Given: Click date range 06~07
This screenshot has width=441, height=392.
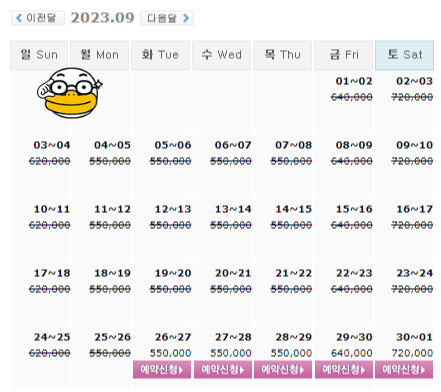Looking at the screenshot, I should pos(233,145).
